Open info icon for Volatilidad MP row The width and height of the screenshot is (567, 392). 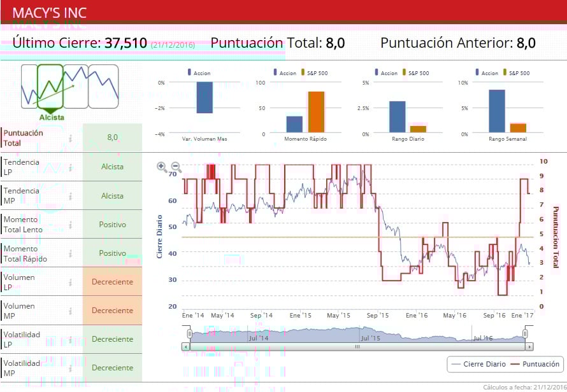71,368
